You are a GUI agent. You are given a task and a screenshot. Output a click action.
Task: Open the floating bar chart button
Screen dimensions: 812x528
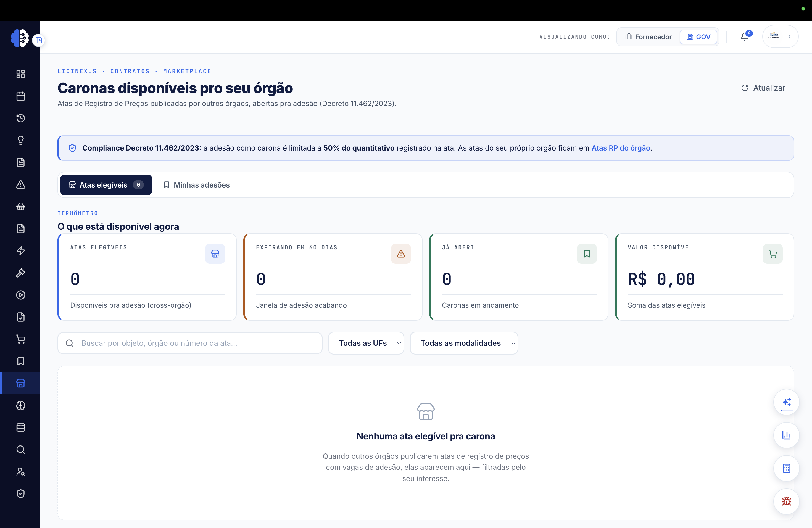(x=786, y=435)
